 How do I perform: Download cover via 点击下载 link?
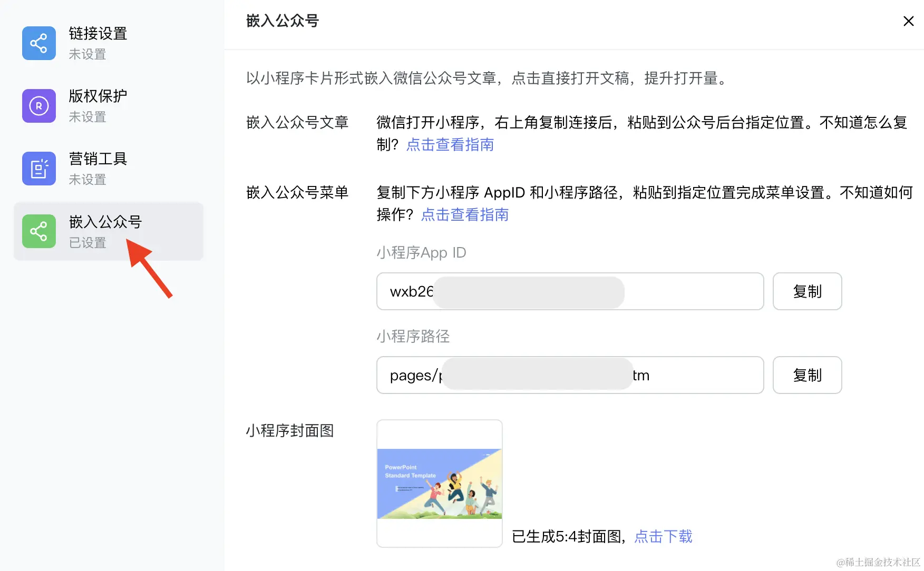tap(663, 537)
